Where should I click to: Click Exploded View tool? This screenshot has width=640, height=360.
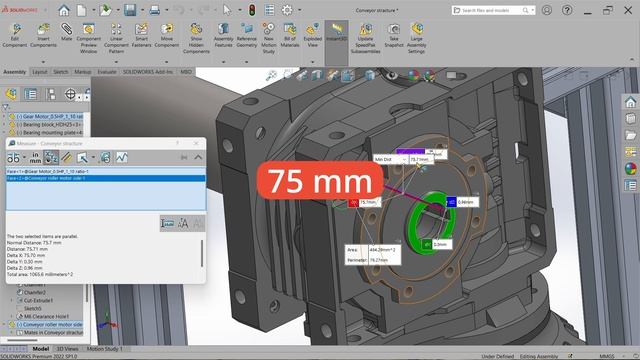[313, 36]
